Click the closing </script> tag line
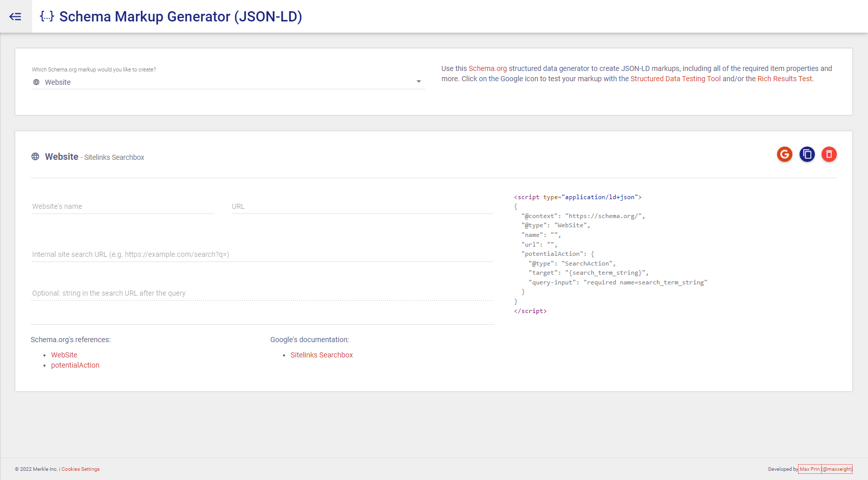Viewport: 868px width, 480px height. point(530,311)
